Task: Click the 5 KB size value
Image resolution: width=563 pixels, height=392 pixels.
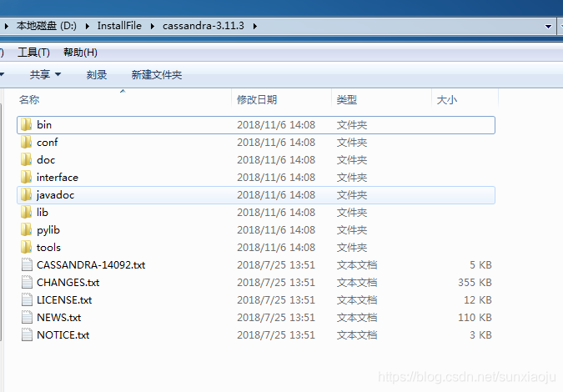Action: click(480, 265)
